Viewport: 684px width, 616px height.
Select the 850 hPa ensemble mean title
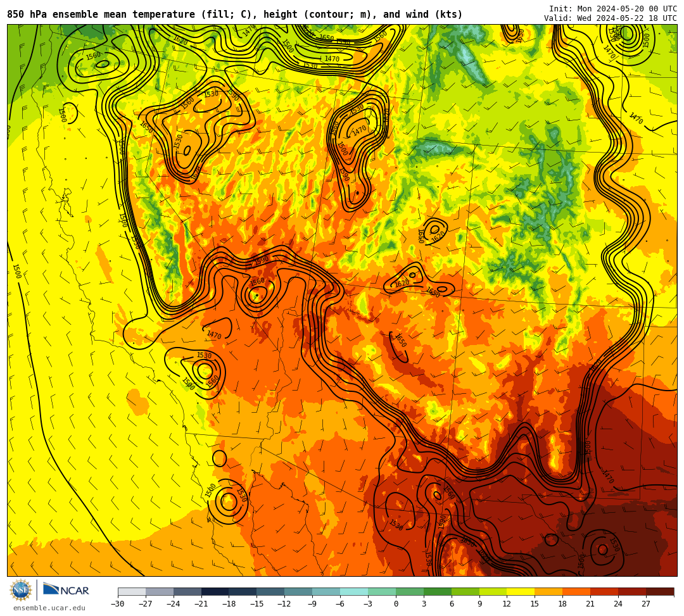pyautogui.click(x=235, y=15)
